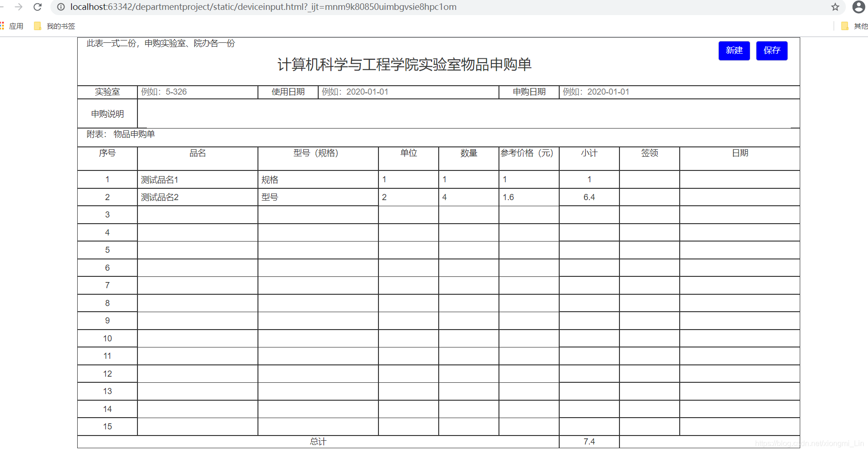868x452 pixels.
Task: Click the browser forward arrow
Action: [18, 7]
